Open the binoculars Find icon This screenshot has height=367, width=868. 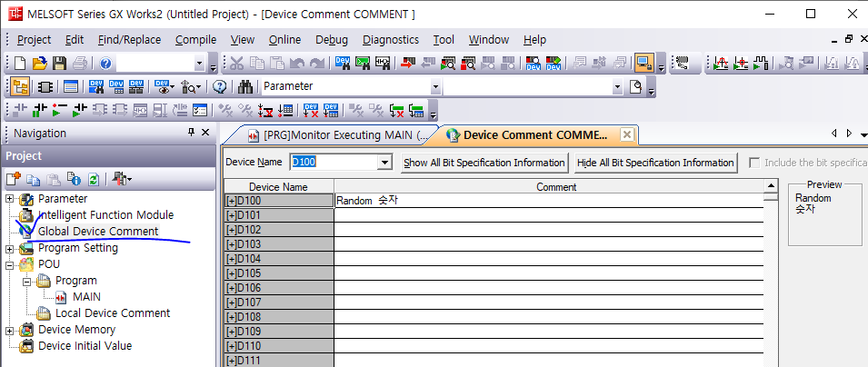coord(245,86)
